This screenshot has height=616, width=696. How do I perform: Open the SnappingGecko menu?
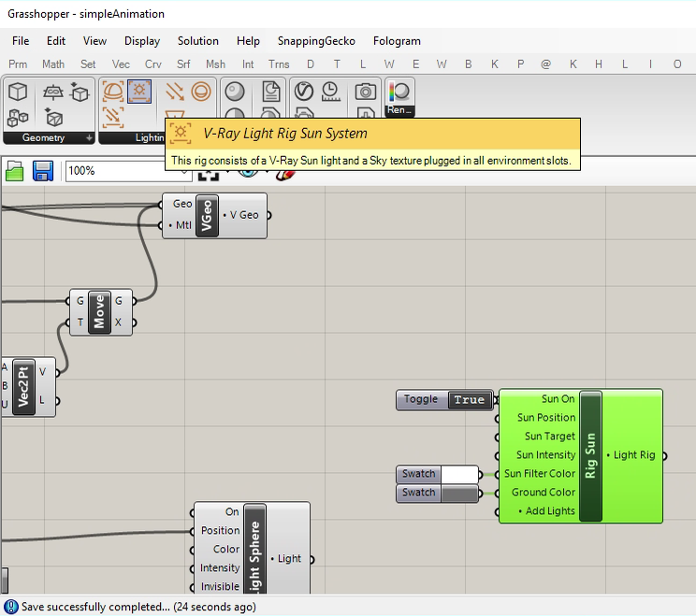click(316, 41)
